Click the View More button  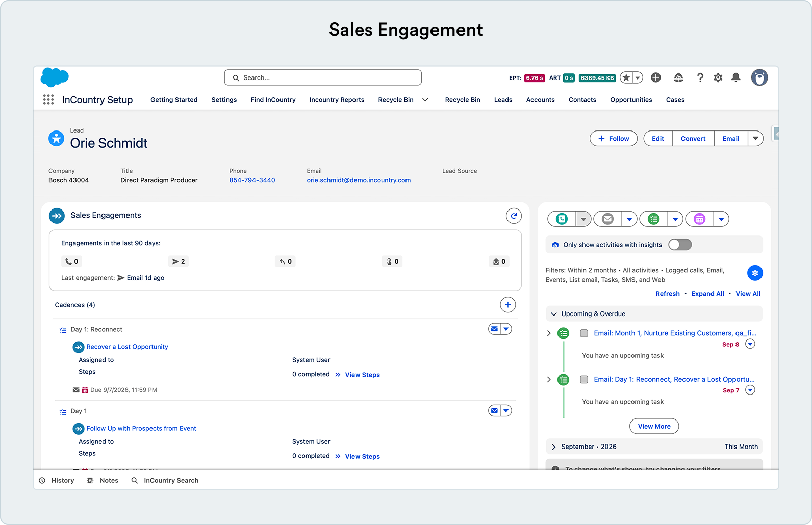click(654, 427)
